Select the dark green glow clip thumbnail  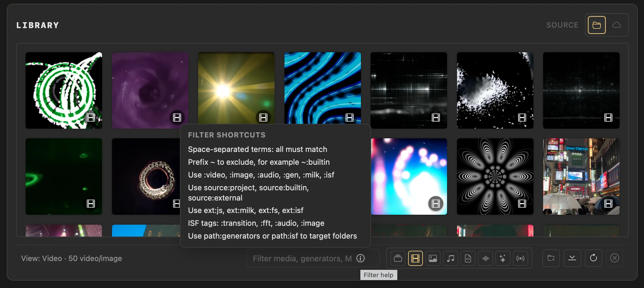[64, 176]
